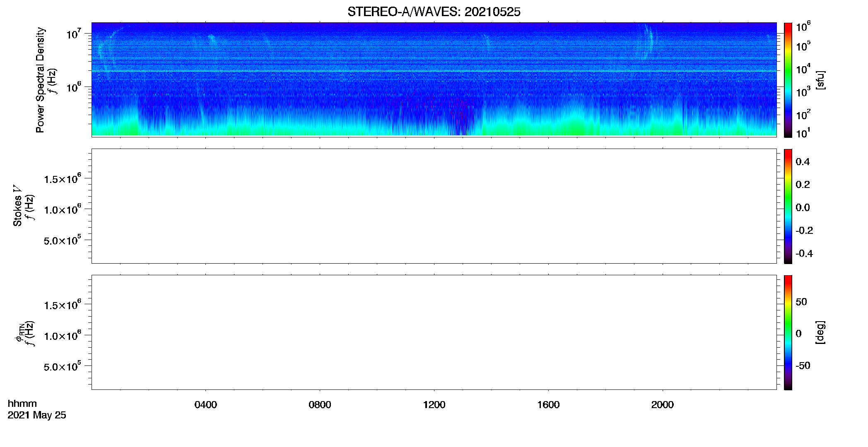Click the '[deg]' unit label
Screen dimensions: 868x447
tap(820, 332)
